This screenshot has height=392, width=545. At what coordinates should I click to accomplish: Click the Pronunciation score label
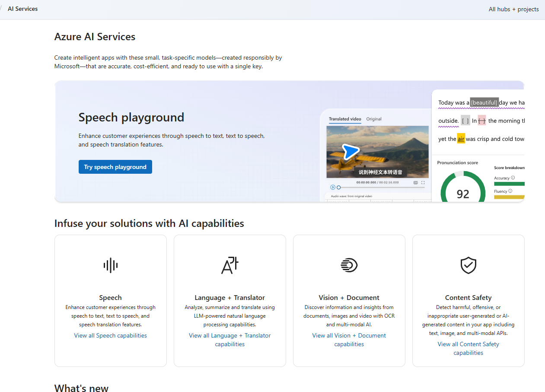pos(458,163)
